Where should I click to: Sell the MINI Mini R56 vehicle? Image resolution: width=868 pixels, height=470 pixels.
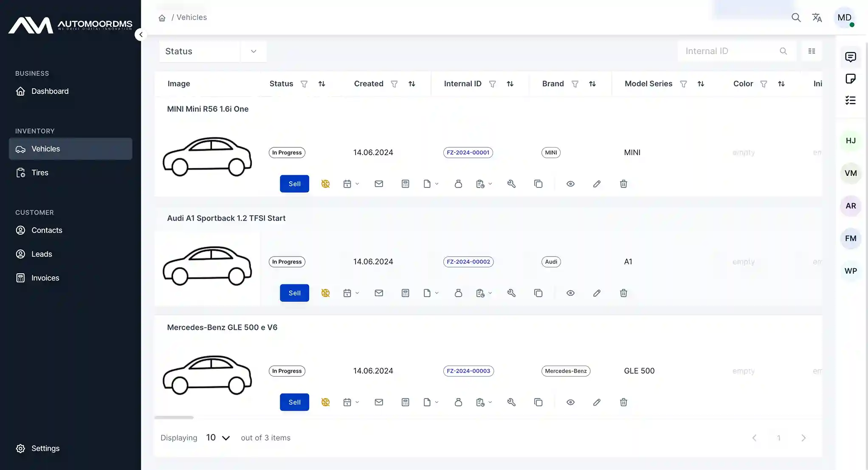point(294,184)
